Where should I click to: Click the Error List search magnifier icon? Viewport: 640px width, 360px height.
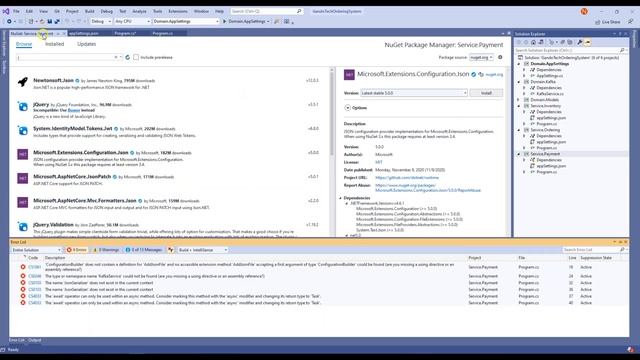[622, 249]
